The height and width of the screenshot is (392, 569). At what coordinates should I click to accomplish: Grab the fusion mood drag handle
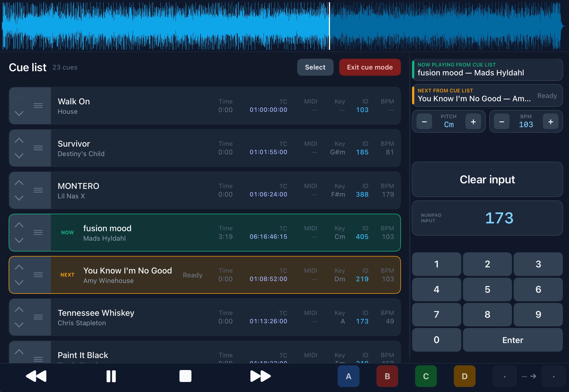(x=38, y=233)
